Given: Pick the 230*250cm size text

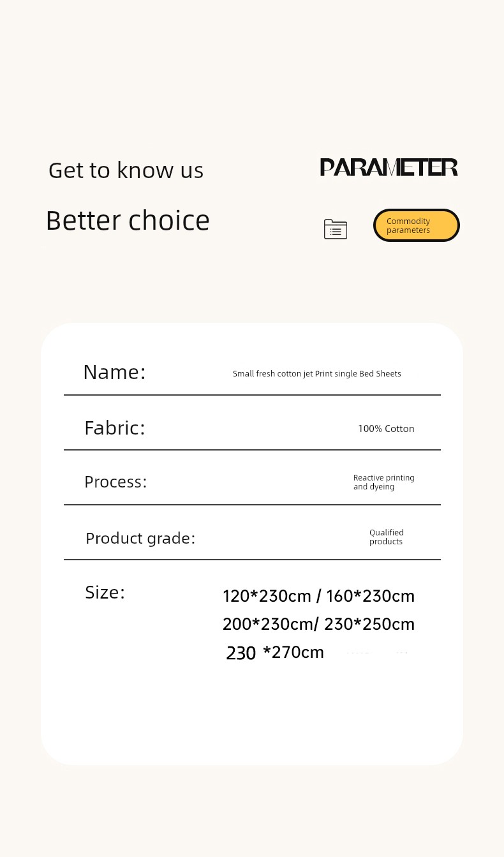Looking at the screenshot, I should (369, 624).
